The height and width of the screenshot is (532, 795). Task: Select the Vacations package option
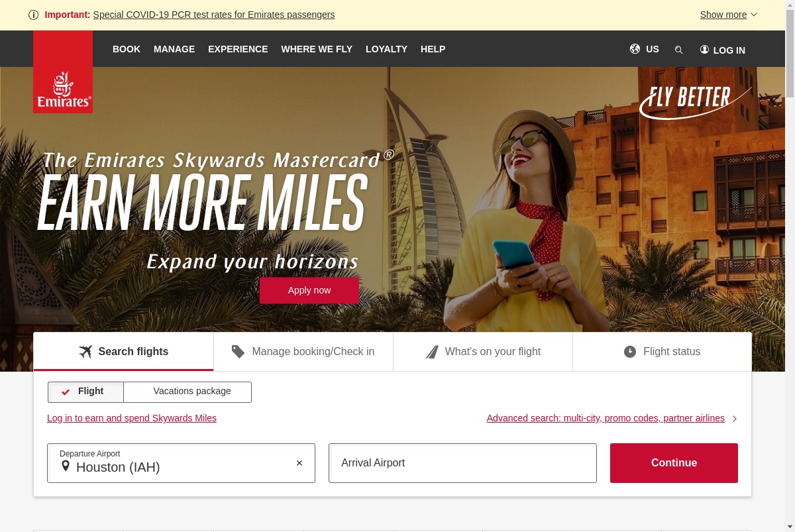187,392
